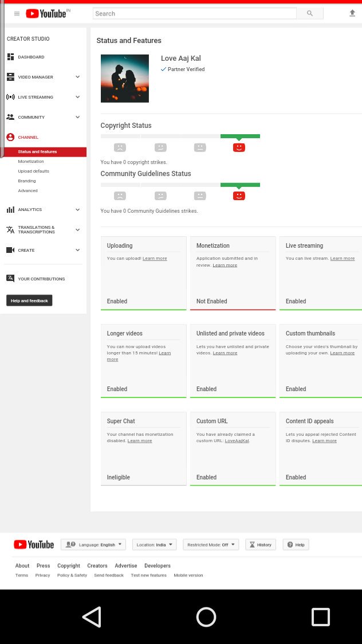
Task: Open Dashboard label in sidebar
Action: coord(31,57)
